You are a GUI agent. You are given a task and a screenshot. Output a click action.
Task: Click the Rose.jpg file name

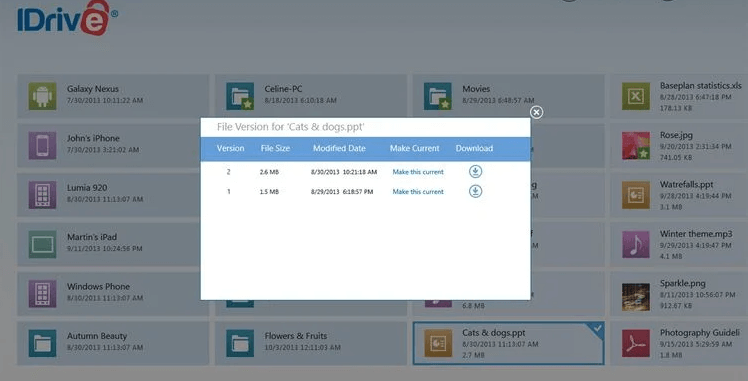click(676, 135)
